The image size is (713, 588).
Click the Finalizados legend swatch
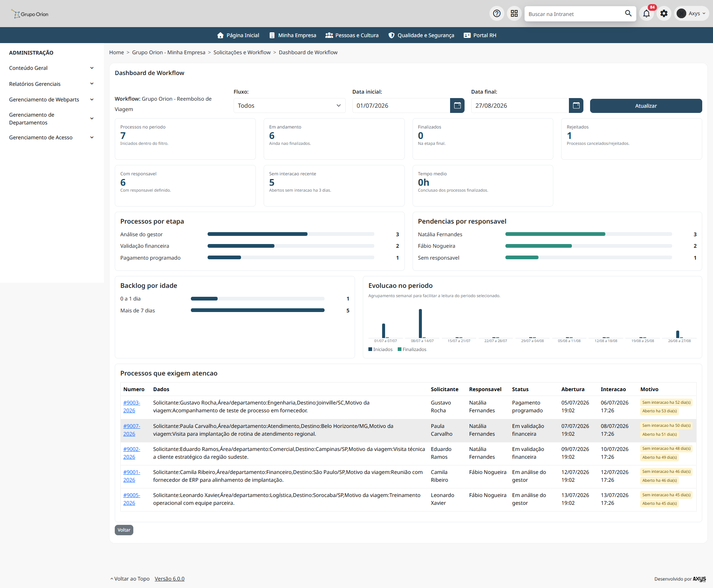(x=399, y=349)
